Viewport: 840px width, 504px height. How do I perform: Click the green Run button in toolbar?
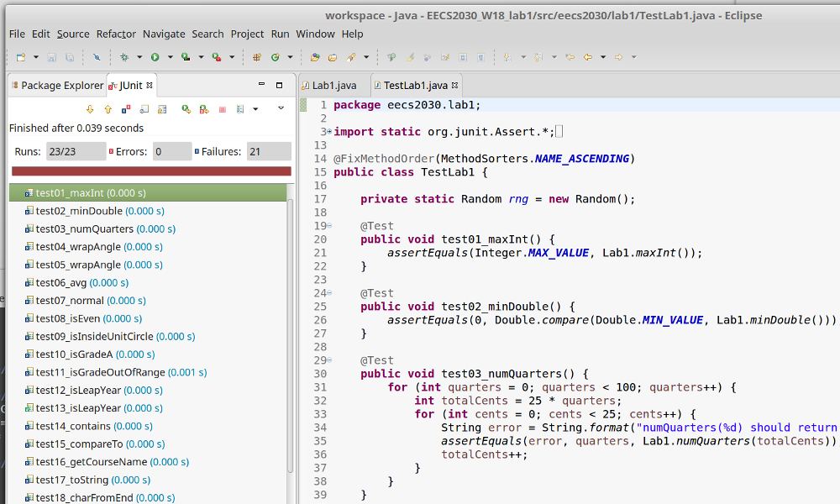pos(155,57)
